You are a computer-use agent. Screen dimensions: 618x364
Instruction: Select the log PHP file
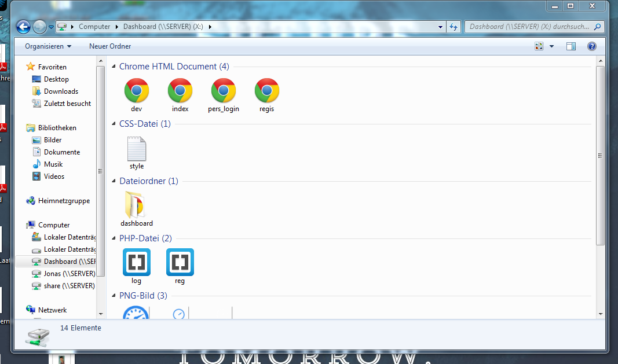(x=136, y=266)
